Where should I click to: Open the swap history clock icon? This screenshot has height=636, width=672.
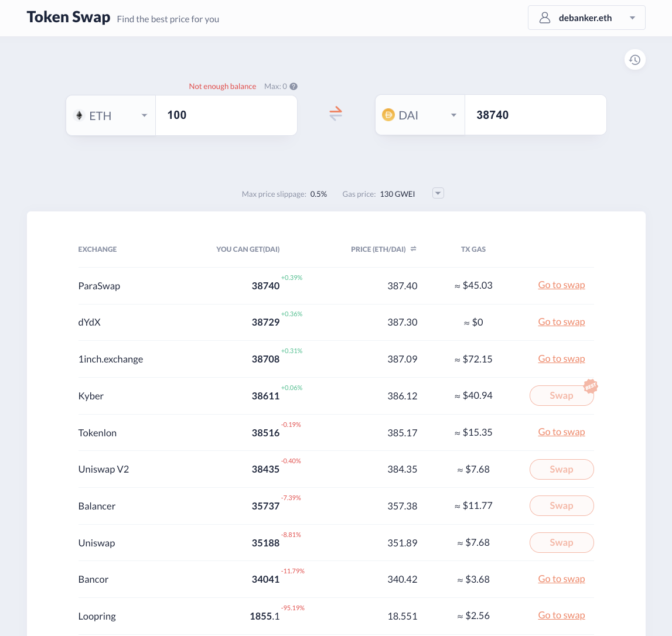point(635,60)
